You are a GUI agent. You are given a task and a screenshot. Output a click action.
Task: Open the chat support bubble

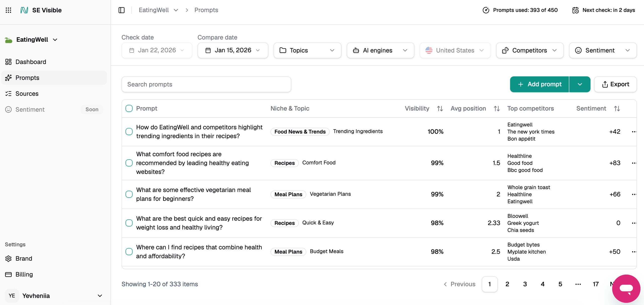coord(626,288)
